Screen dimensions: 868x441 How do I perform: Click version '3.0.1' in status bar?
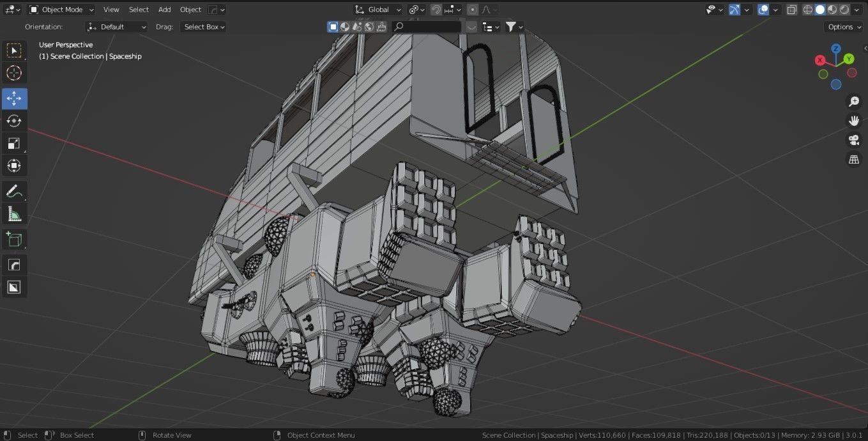coord(855,435)
